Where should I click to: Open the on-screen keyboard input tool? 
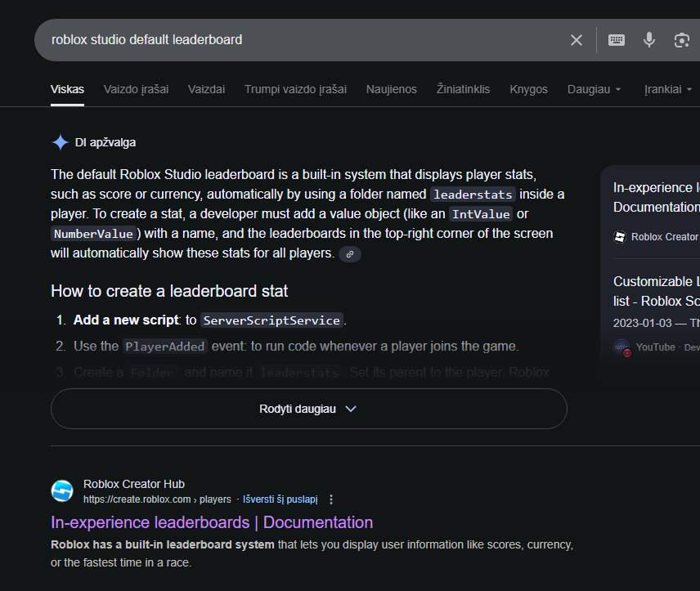tap(617, 40)
